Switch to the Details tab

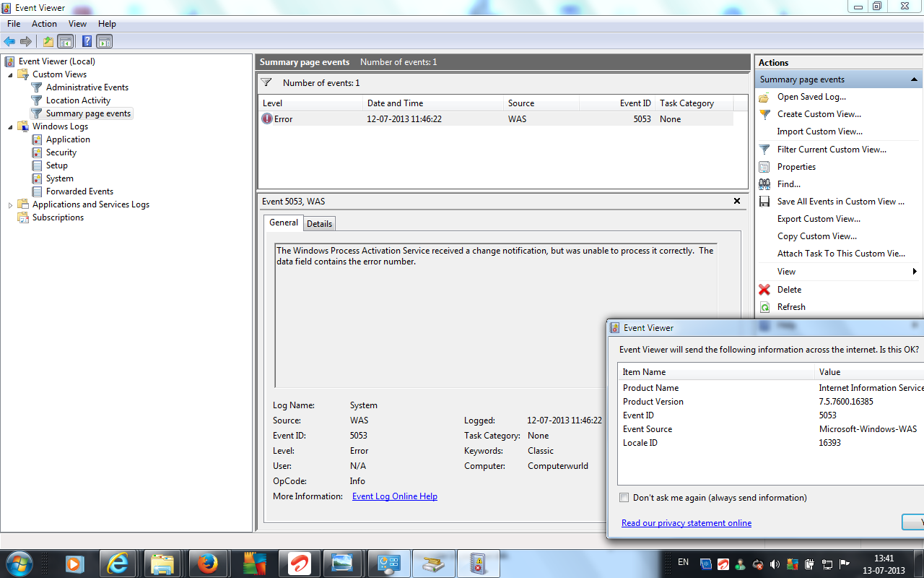(319, 223)
